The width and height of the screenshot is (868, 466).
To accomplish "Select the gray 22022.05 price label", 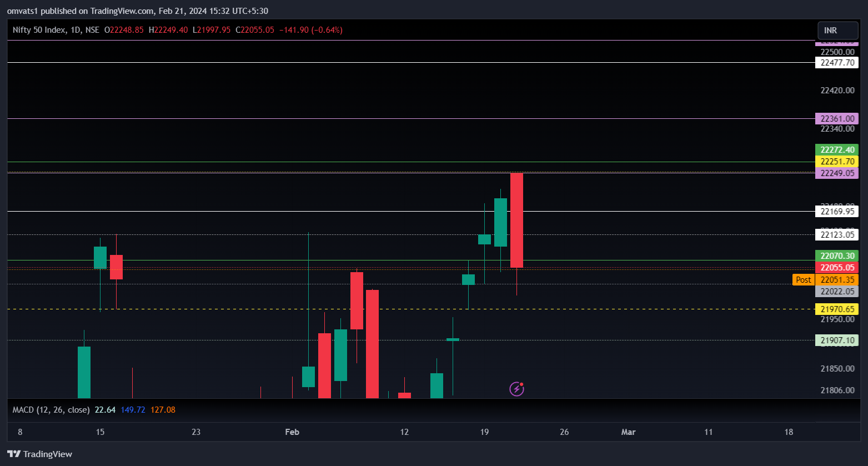I will (837, 292).
